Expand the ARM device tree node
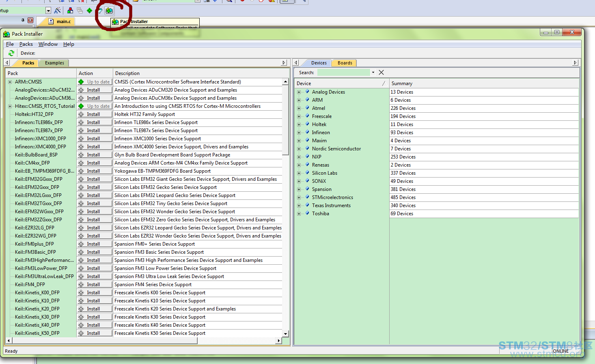 point(299,100)
